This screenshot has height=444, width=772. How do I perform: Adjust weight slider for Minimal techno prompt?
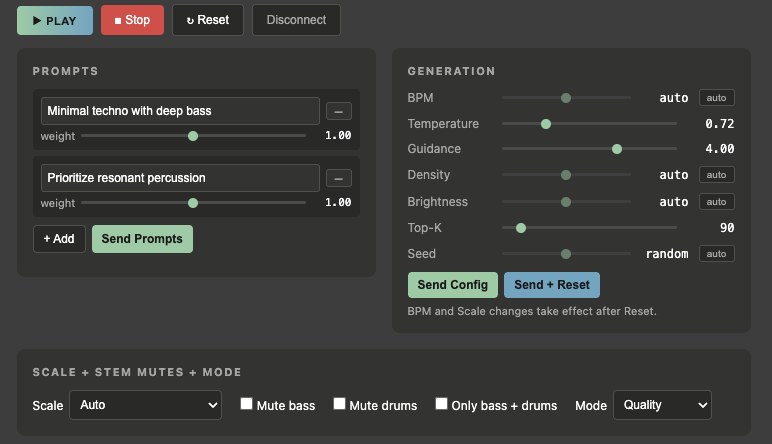(x=193, y=136)
